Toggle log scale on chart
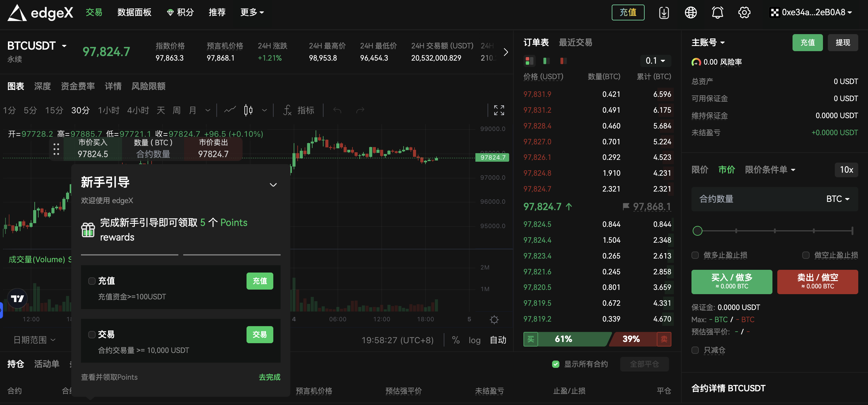This screenshot has width=868, height=405. coord(474,340)
